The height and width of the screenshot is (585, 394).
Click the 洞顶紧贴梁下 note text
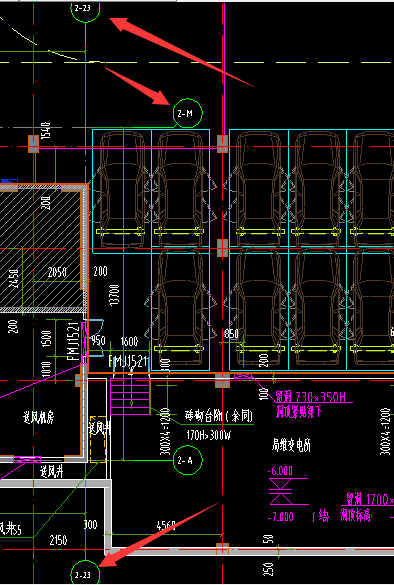click(298, 412)
